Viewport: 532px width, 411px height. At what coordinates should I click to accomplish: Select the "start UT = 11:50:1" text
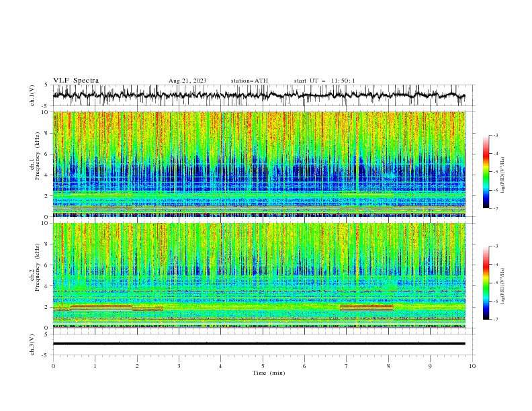point(324,81)
